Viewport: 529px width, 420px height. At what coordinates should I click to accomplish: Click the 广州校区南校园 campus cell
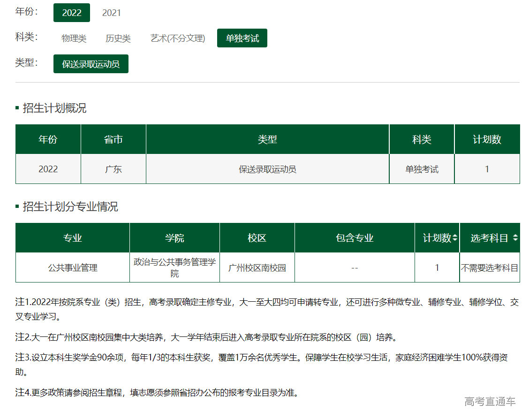pyautogui.click(x=257, y=268)
